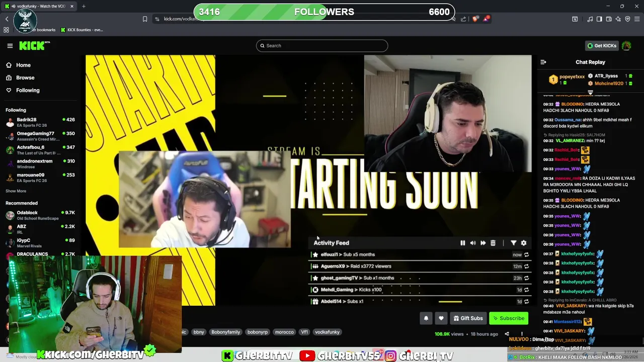644x362 pixels.
Task: Clear Activity Feed with trash icon
Action: [493, 243]
